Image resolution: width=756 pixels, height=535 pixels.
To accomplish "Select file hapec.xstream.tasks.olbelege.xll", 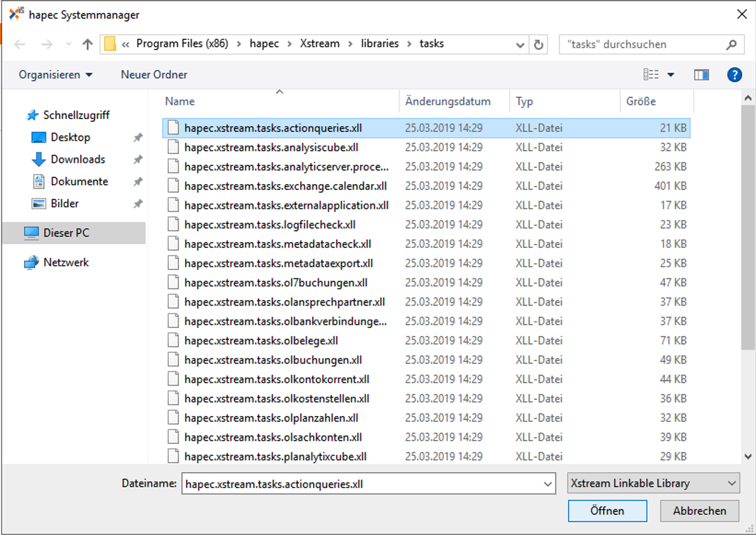I will 261,341.
